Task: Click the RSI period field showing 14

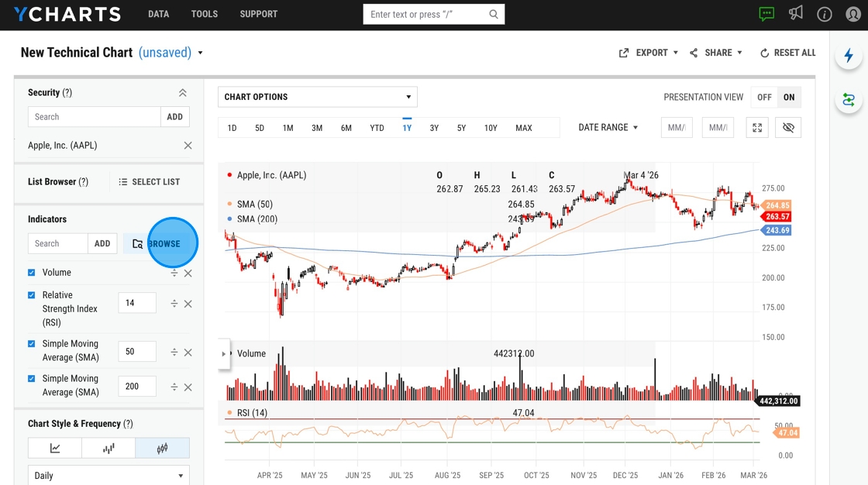Action: [x=137, y=303]
